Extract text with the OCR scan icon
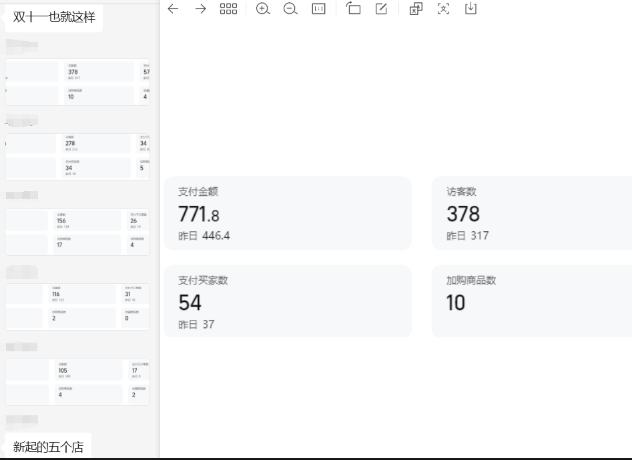 coord(443,9)
